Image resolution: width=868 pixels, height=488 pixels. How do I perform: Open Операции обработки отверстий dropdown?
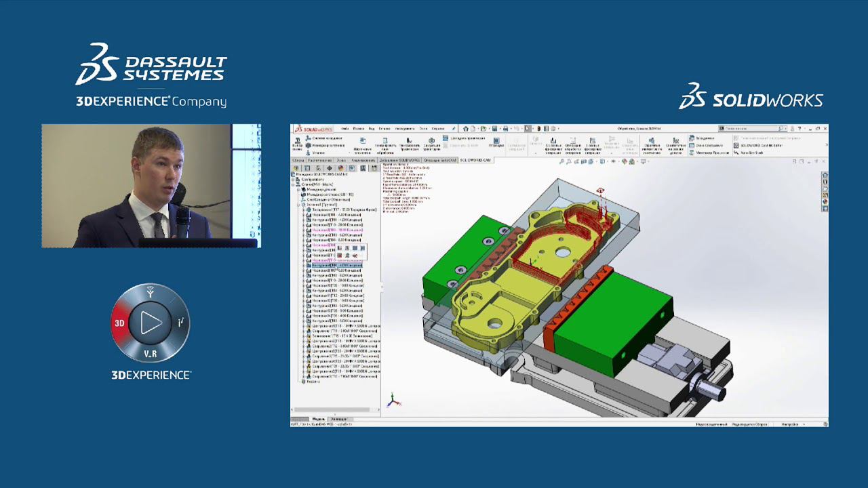(x=573, y=144)
